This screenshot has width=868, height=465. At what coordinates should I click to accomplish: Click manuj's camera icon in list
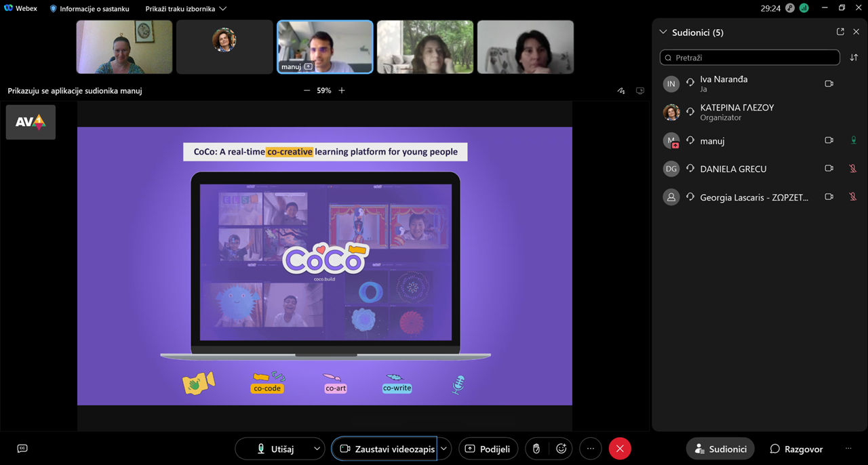829,140
